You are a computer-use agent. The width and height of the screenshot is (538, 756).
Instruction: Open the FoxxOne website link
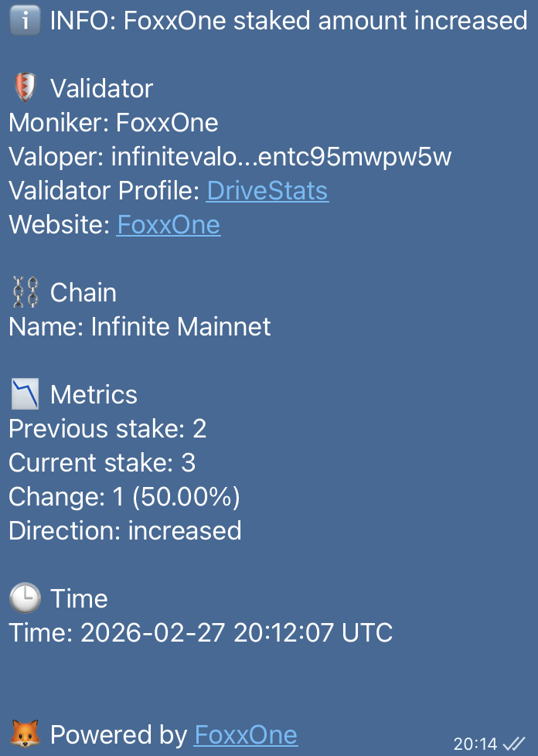(x=168, y=224)
